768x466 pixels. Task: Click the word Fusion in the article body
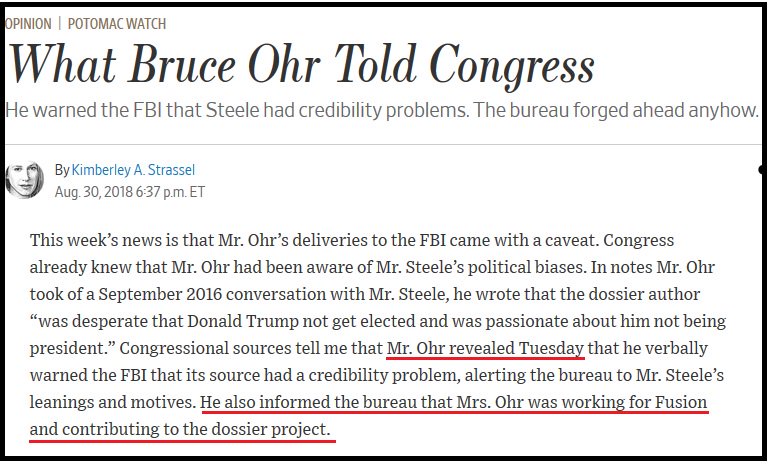tap(681, 402)
